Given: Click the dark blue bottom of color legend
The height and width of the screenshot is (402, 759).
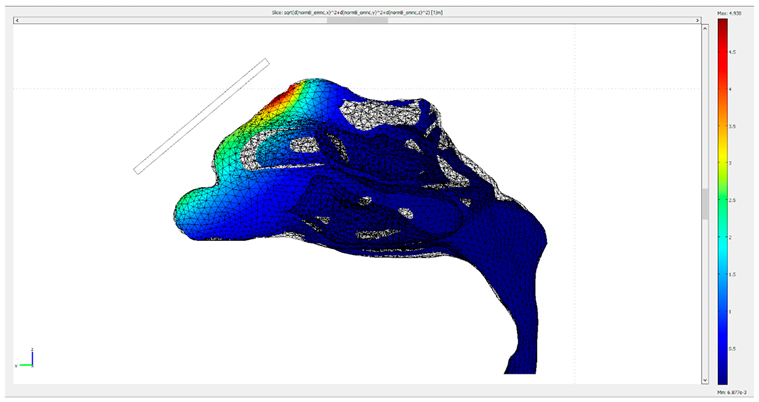Looking at the screenshot, I should pyautogui.click(x=722, y=375).
